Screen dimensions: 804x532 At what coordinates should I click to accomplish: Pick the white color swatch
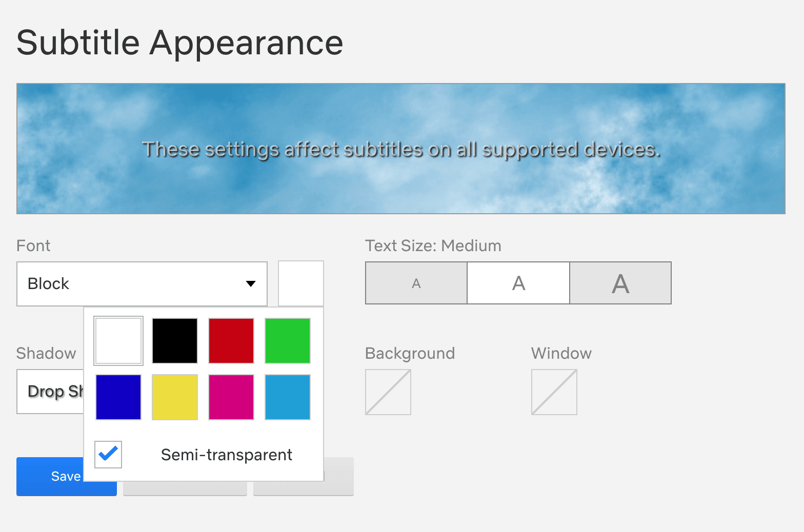(x=118, y=341)
